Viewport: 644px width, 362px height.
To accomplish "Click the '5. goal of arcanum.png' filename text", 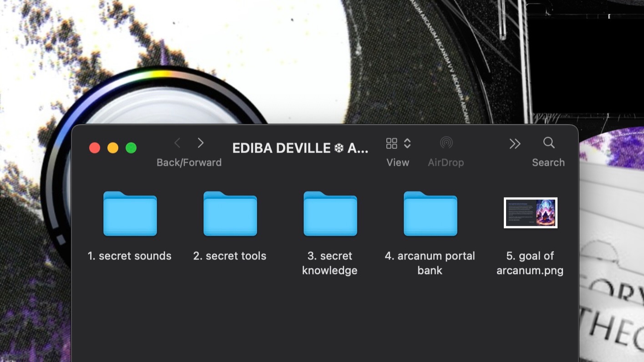I will pyautogui.click(x=530, y=263).
